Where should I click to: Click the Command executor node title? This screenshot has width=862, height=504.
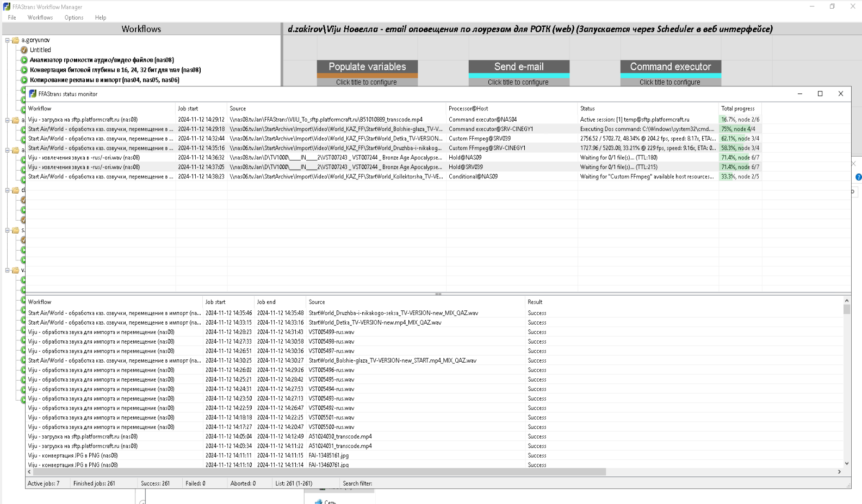(x=671, y=66)
